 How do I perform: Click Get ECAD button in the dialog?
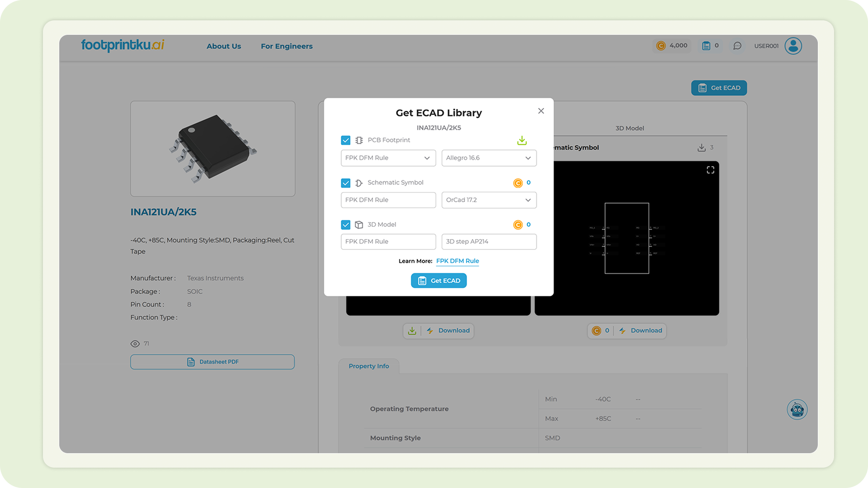(439, 281)
